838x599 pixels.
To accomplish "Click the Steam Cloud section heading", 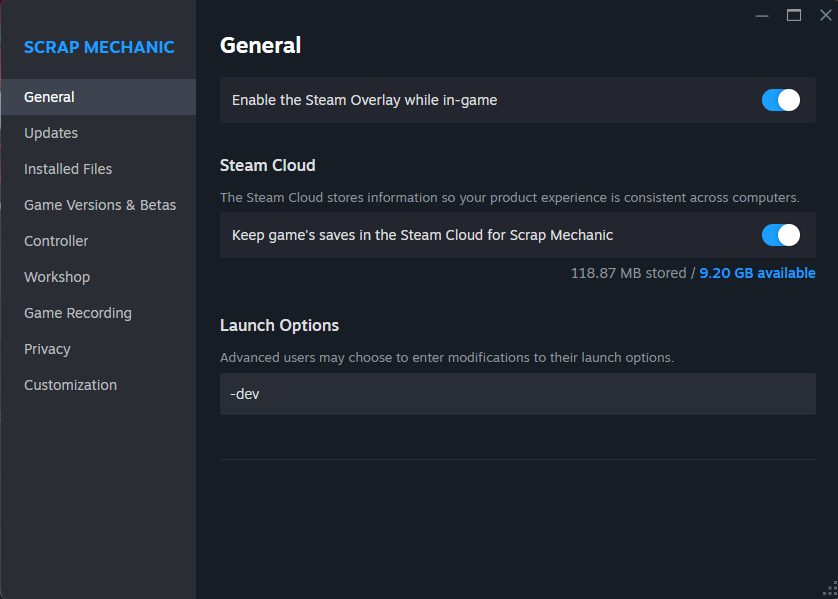I will (268, 166).
